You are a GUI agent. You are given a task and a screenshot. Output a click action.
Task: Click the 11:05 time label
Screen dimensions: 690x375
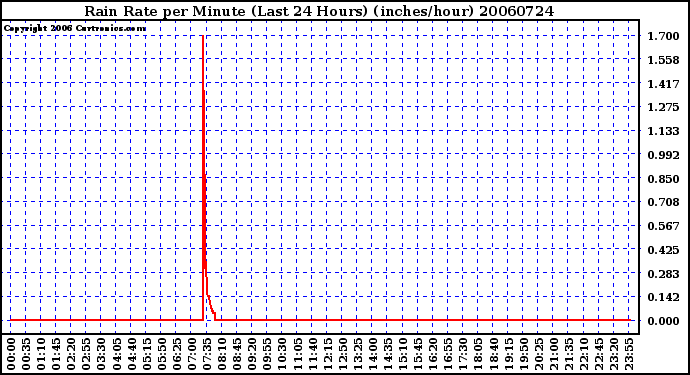297,355
